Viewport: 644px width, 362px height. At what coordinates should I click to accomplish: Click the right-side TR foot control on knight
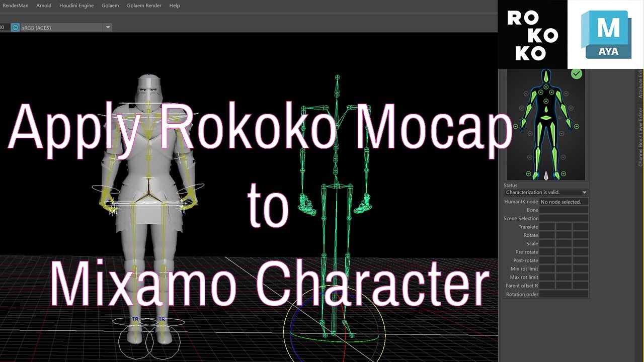(162, 319)
